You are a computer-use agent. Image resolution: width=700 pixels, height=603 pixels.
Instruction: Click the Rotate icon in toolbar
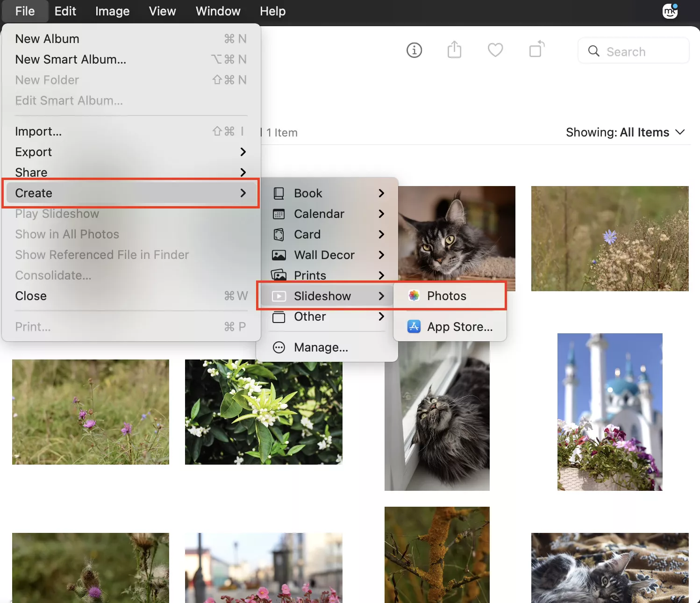coord(536,50)
